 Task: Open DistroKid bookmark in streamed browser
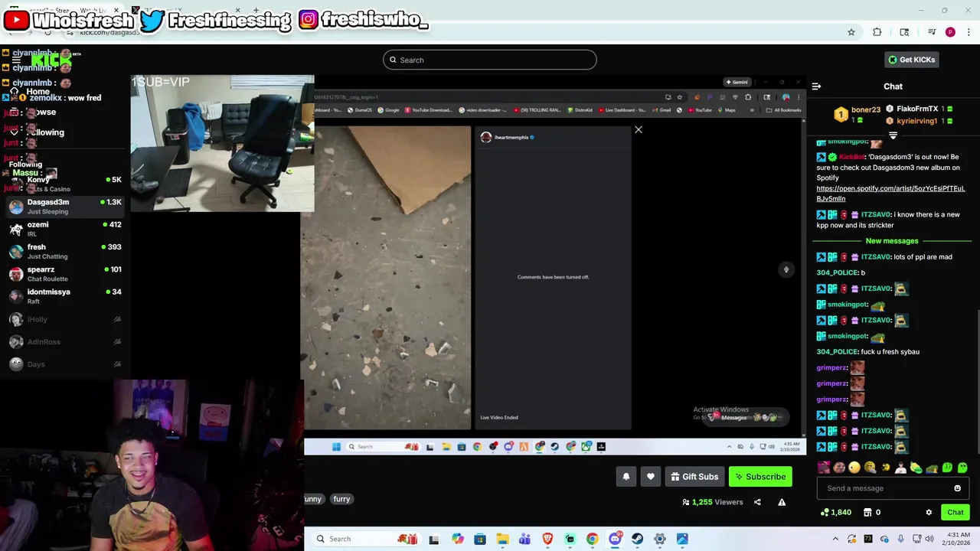pyautogui.click(x=580, y=110)
